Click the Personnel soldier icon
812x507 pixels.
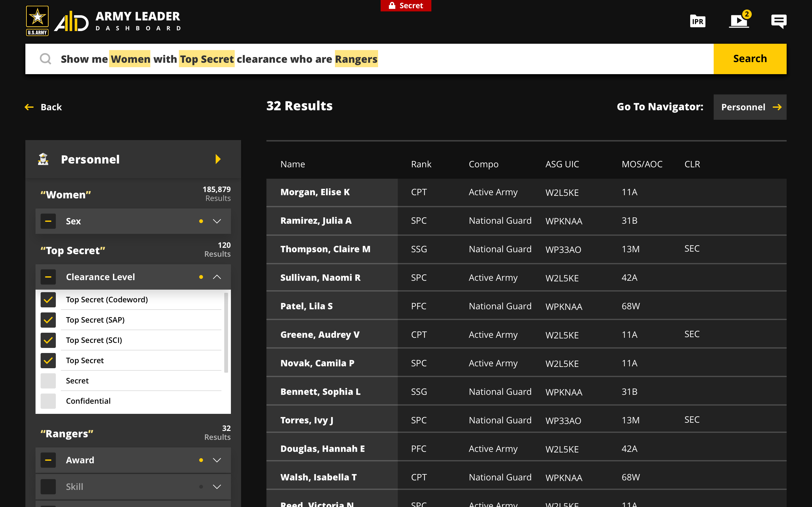click(43, 159)
